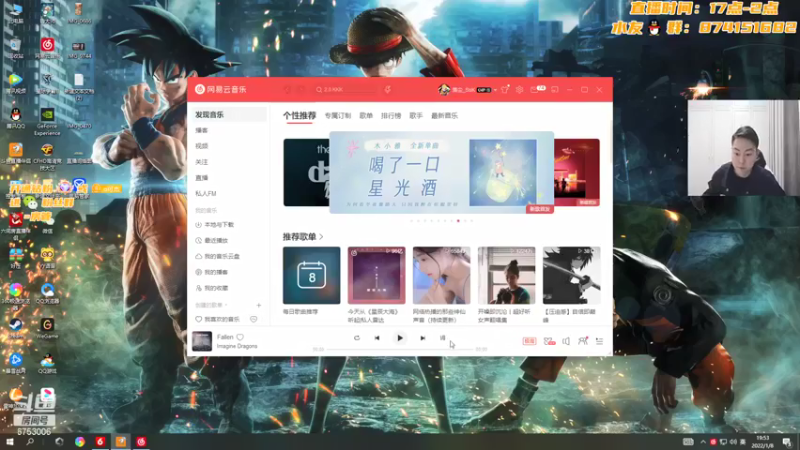Show the previous banner on the left
800x450 pixels.
pyautogui.click(x=306, y=172)
